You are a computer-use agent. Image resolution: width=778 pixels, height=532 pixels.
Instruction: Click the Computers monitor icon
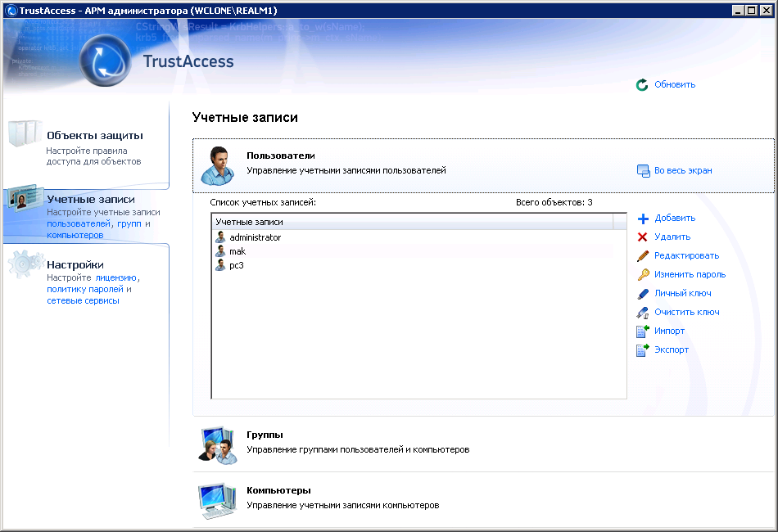tap(217, 500)
